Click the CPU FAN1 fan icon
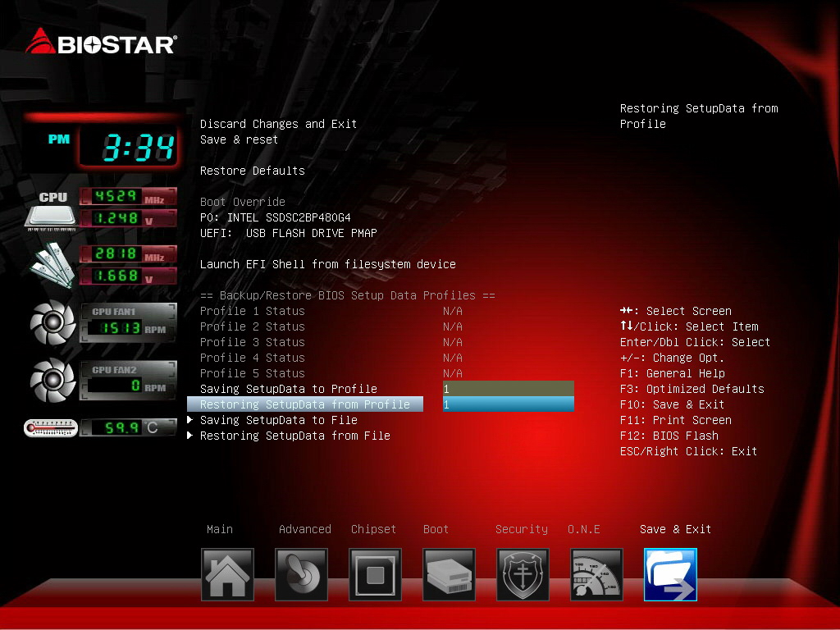The image size is (840, 630). (52, 322)
